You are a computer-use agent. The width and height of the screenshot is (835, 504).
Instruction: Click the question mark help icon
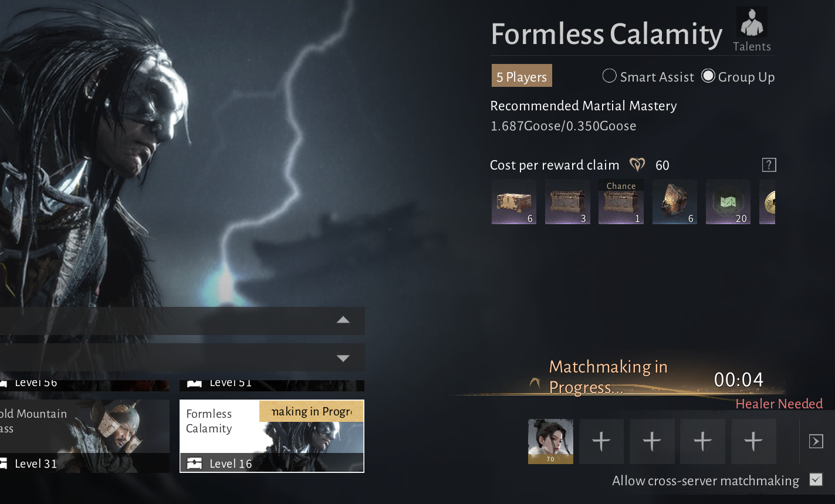(x=769, y=165)
